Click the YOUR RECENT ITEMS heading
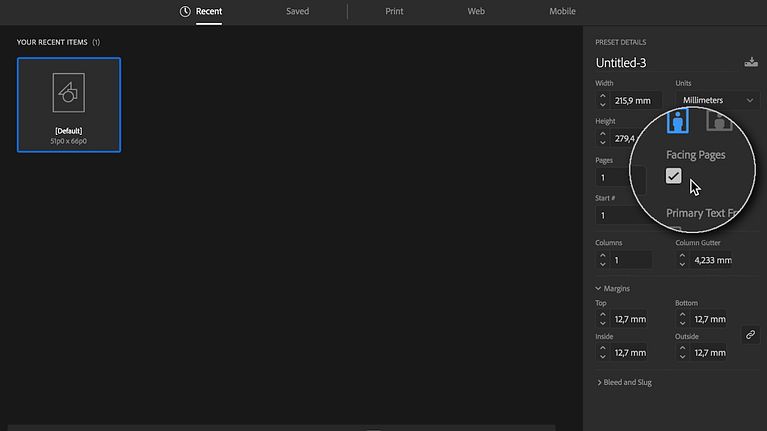 pos(52,42)
